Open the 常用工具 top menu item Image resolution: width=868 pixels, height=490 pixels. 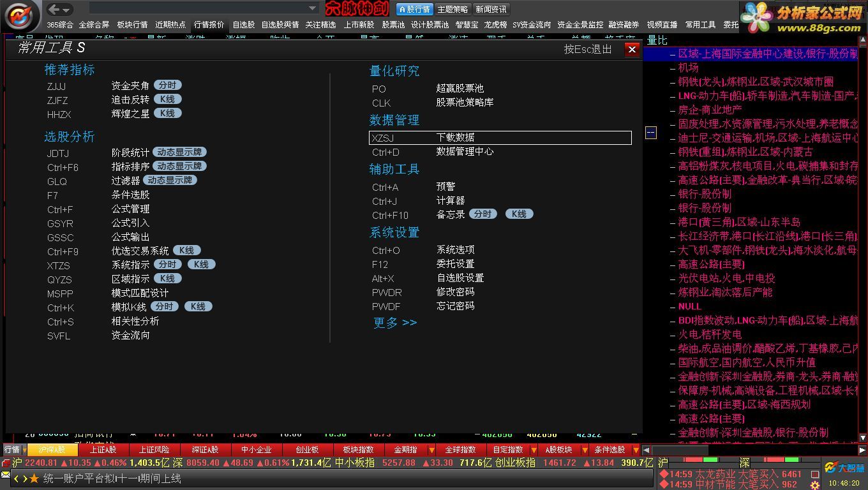(700, 25)
